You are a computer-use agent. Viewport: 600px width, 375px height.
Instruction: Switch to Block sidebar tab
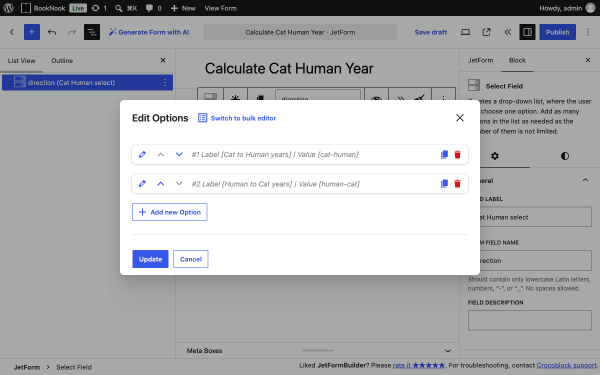pos(517,60)
